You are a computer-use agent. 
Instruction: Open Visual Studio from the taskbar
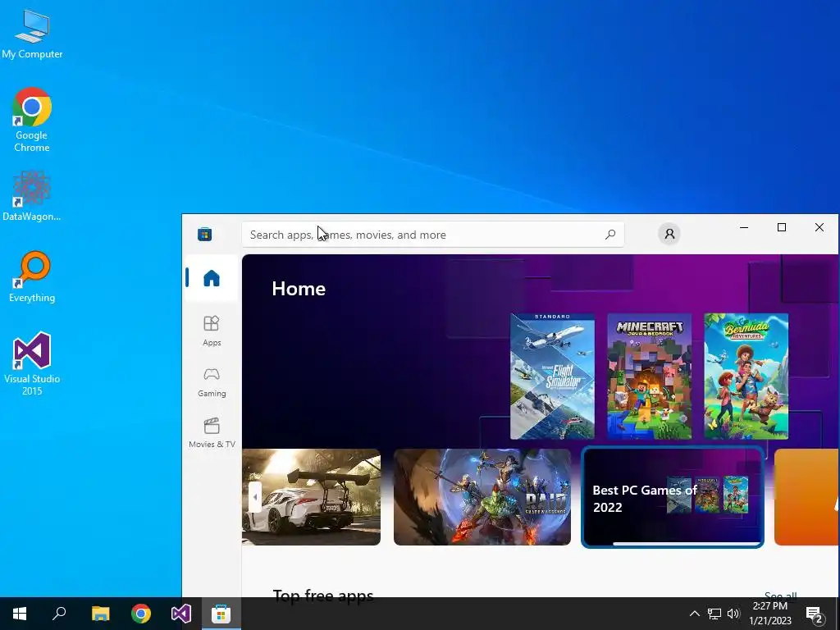tap(181, 614)
